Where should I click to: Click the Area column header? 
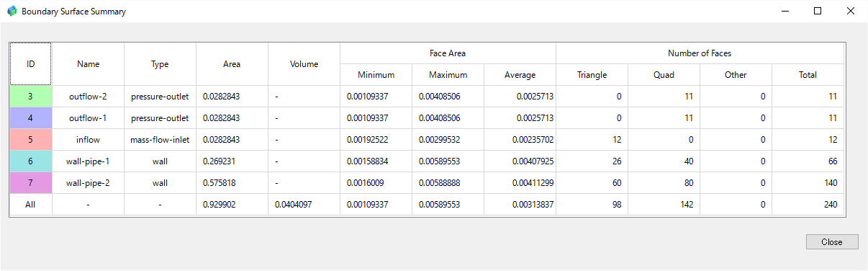(x=232, y=64)
